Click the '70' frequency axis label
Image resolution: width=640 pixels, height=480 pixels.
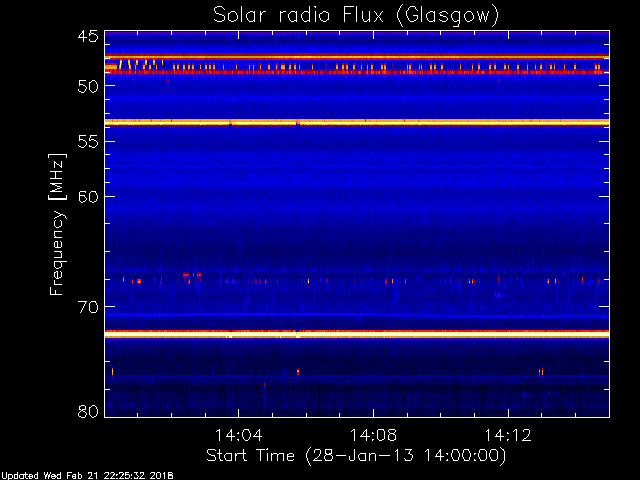point(88,307)
